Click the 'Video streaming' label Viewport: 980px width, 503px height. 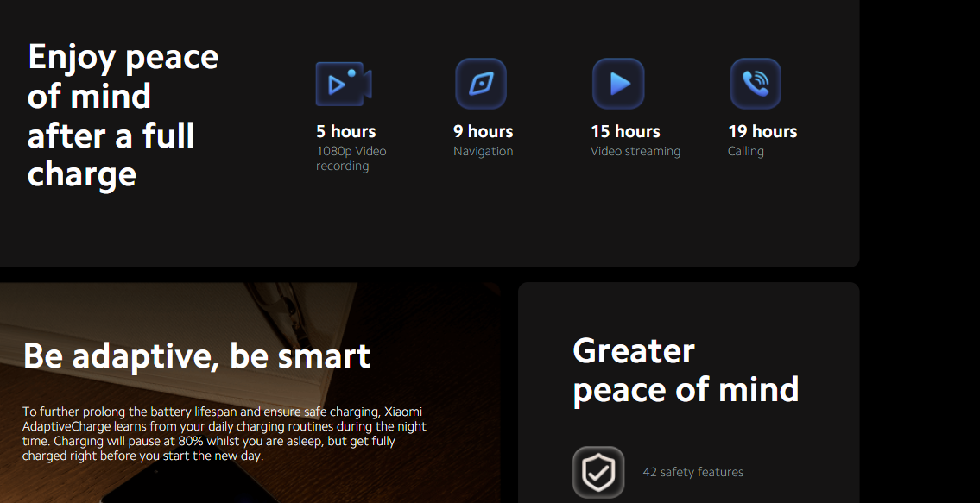point(635,151)
